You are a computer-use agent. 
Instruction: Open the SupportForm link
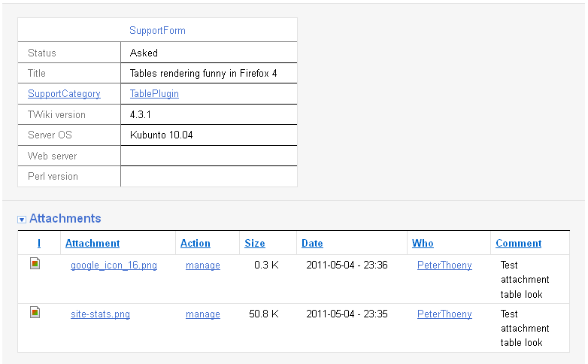point(157,31)
